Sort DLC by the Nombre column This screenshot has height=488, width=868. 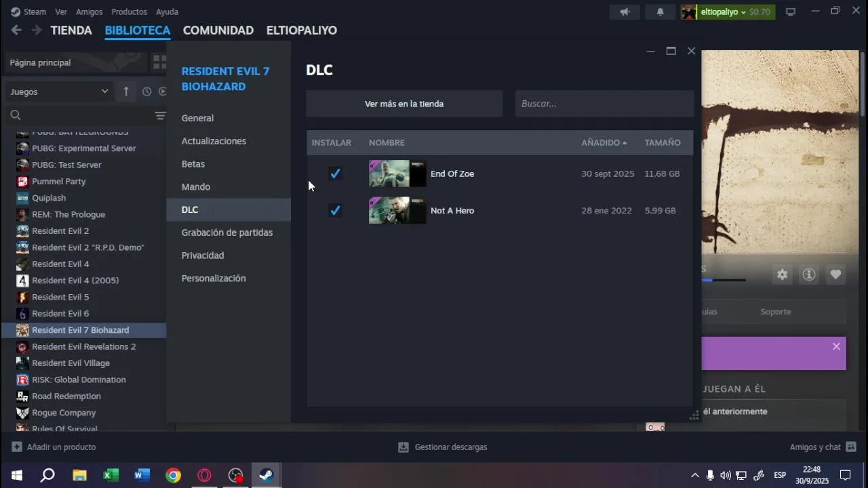[x=387, y=142]
